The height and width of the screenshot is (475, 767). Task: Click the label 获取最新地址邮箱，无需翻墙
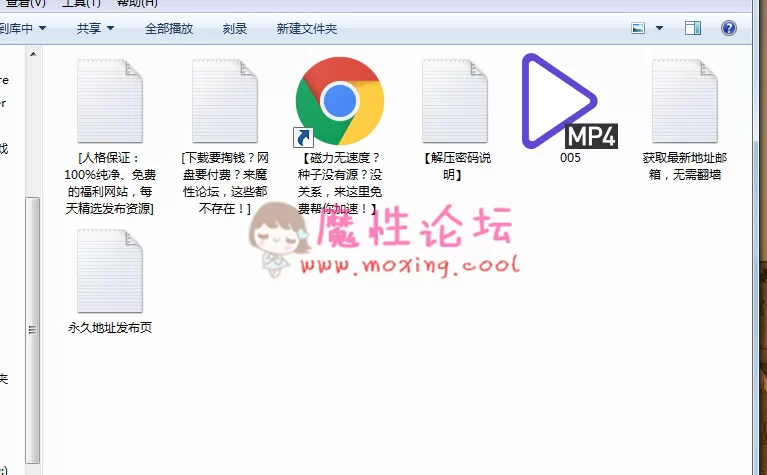click(x=685, y=166)
